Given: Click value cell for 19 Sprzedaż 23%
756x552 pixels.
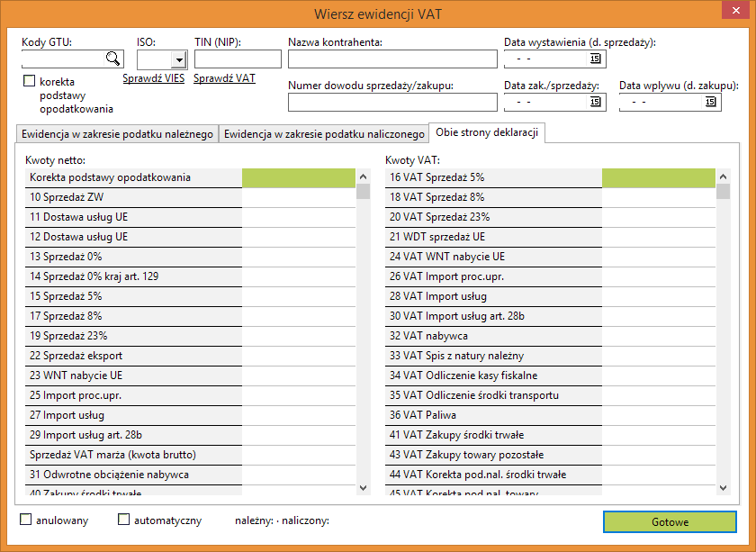Looking at the screenshot, I should pos(299,336).
